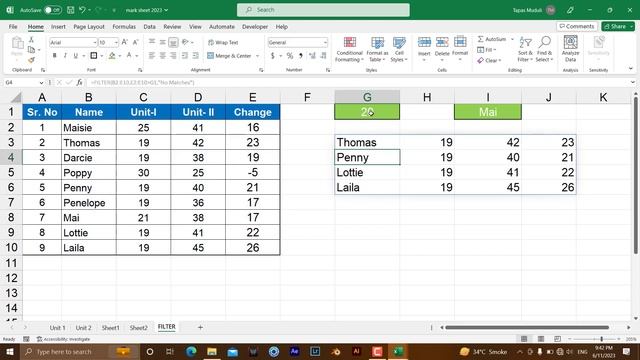Switch to the Page Layout tab

click(x=89, y=27)
